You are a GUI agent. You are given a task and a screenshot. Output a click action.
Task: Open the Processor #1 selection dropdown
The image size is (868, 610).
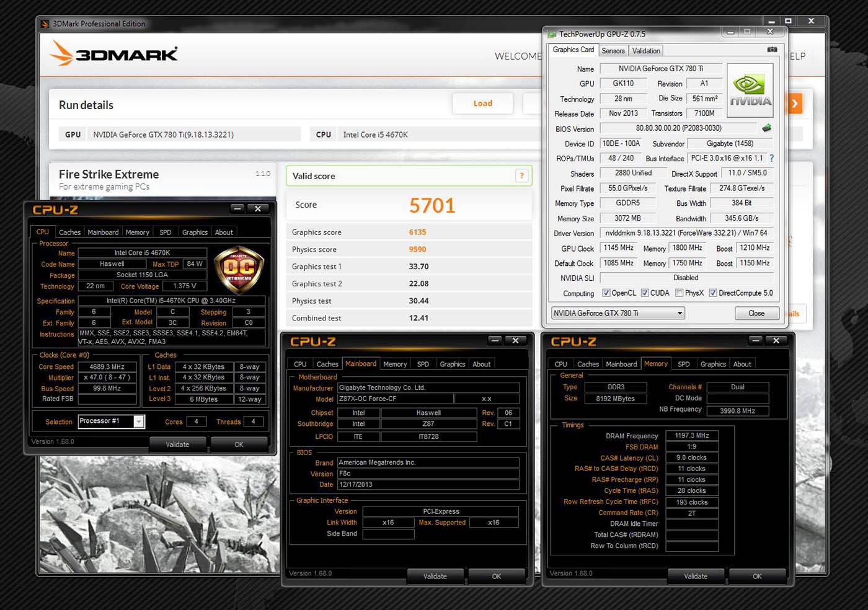pyautogui.click(x=138, y=422)
